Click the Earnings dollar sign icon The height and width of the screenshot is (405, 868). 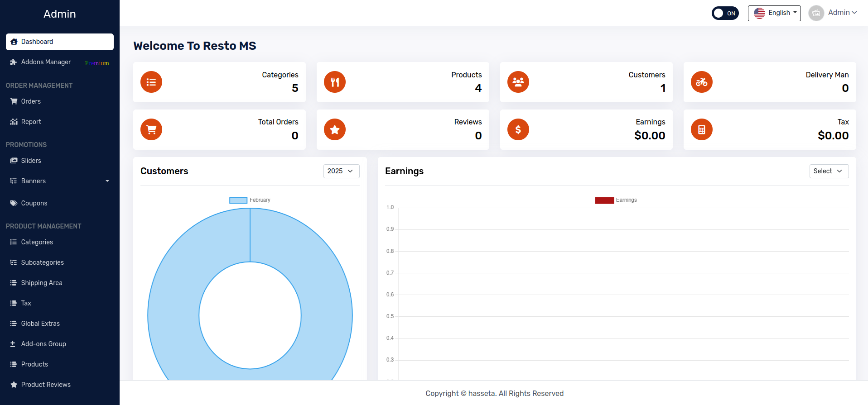(518, 130)
